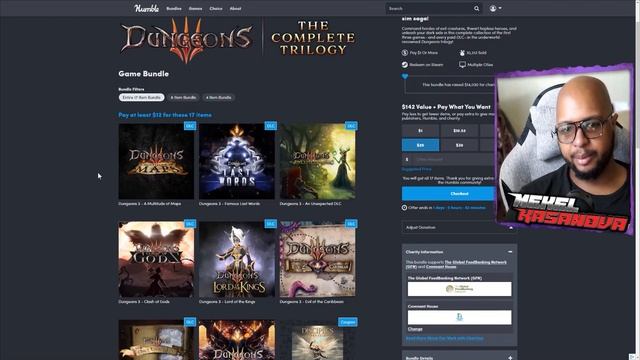The height and width of the screenshot is (360, 640).
Task: Click the search magnifier icon
Action: (x=477, y=9)
